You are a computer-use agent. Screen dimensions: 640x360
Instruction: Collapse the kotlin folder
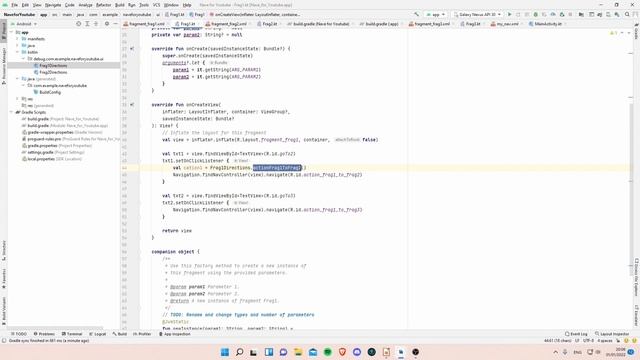point(18,52)
